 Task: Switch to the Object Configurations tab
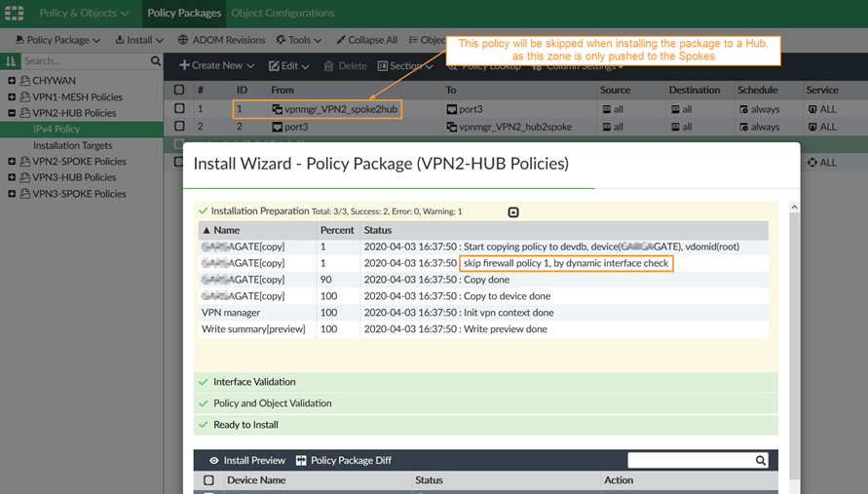pos(283,14)
